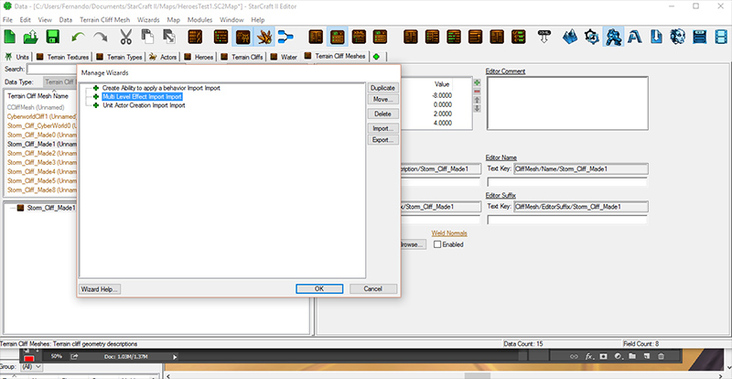
Task: Click the Undo arrow icon
Action: 78,37
